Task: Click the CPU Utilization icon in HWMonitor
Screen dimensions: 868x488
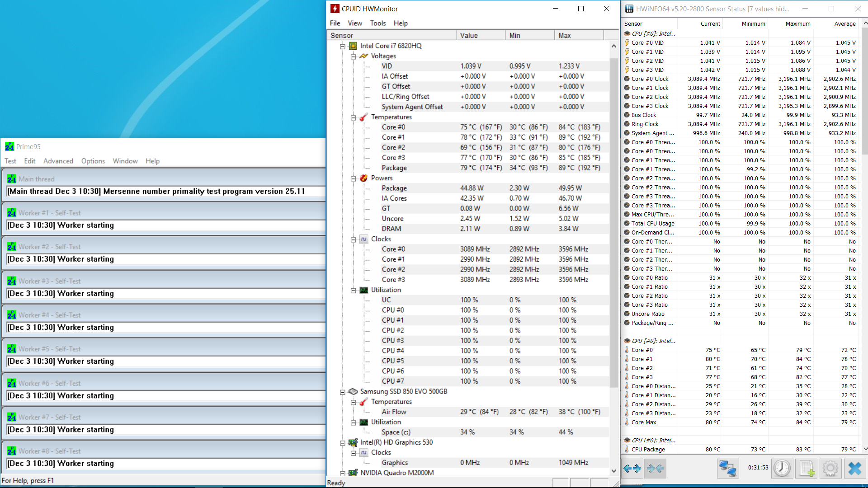Action: click(364, 290)
